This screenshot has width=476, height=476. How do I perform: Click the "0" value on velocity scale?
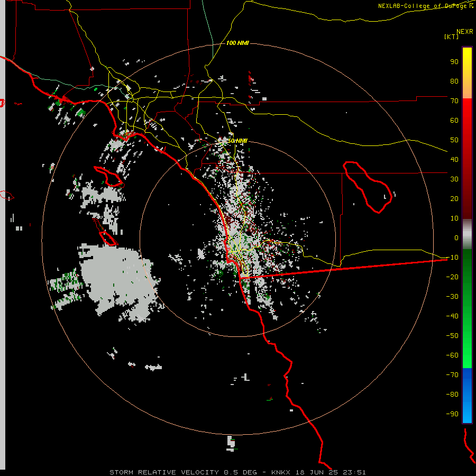pos(456,238)
